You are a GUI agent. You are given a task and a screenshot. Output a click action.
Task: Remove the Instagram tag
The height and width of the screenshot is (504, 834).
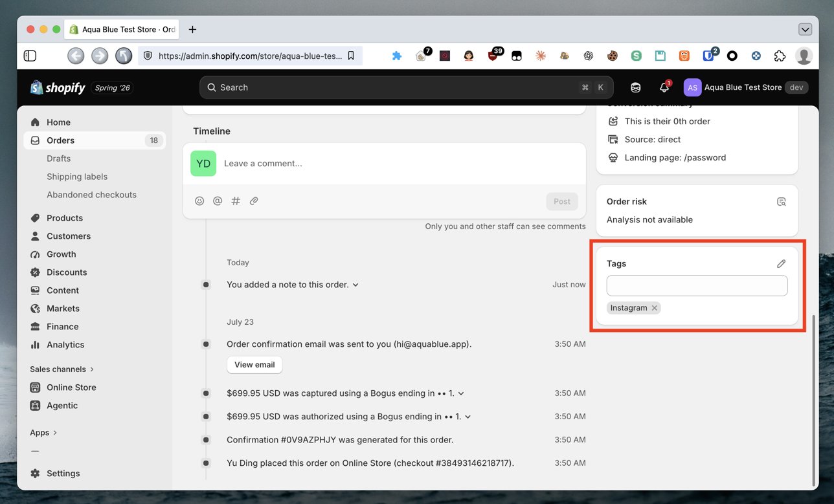pyautogui.click(x=655, y=308)
